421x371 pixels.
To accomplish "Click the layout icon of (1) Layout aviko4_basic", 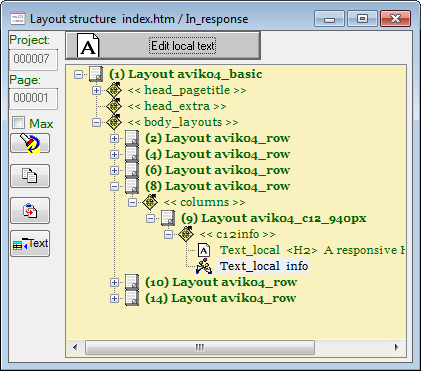I will tap(96, 74).
